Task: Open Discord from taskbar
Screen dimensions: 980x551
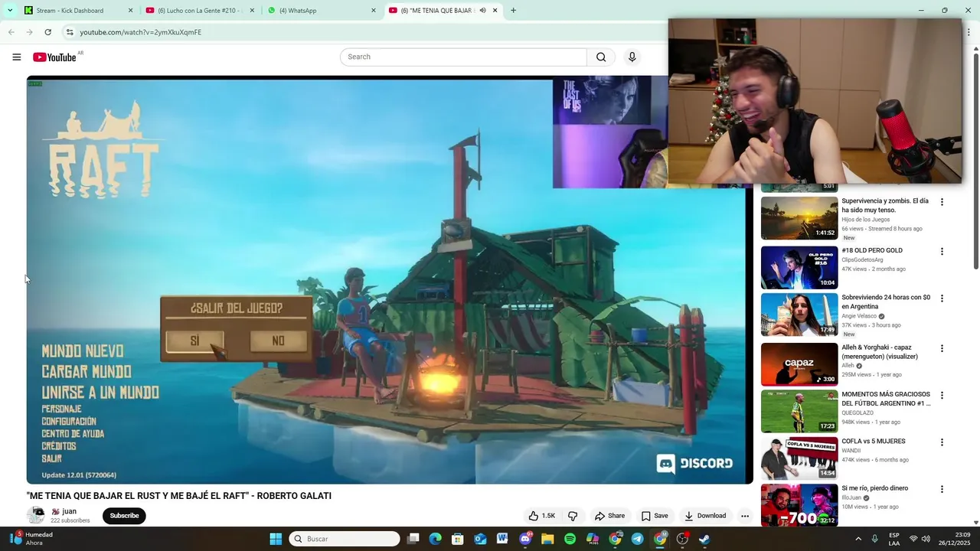Action: pos(525,539)
